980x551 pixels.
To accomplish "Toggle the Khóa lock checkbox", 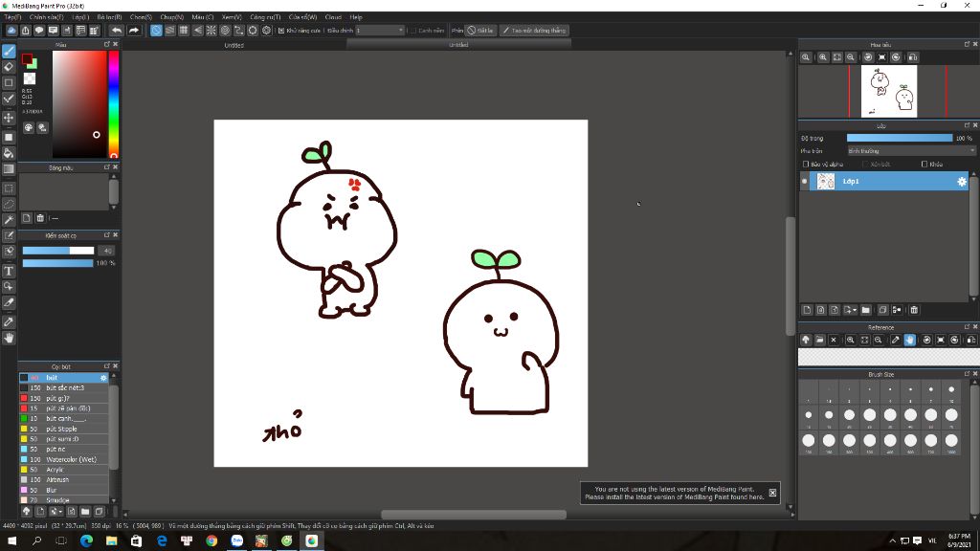I will pyautogui.click(x=924, y=165).
